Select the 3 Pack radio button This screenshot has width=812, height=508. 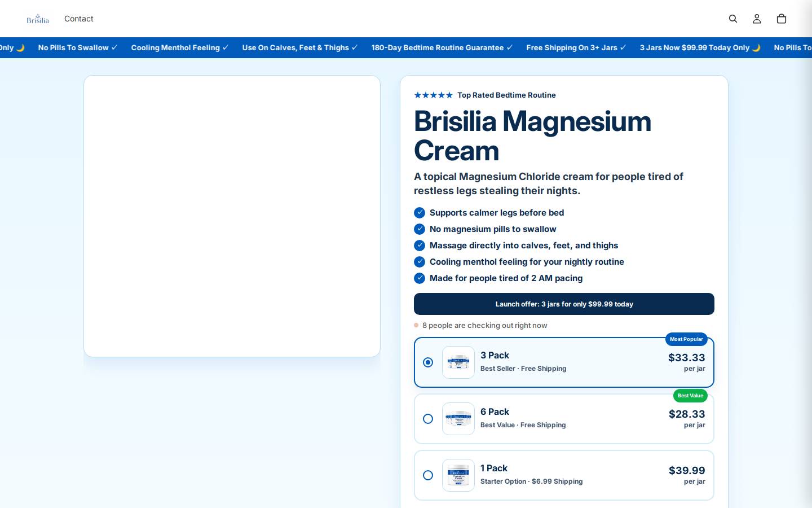pyautogui.click(x=428, y=362)
